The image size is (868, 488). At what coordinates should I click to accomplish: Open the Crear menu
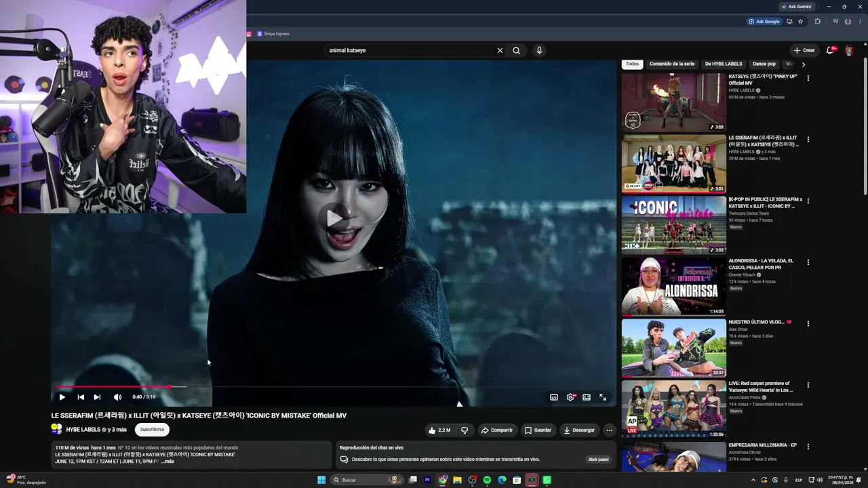pos(804,50)
